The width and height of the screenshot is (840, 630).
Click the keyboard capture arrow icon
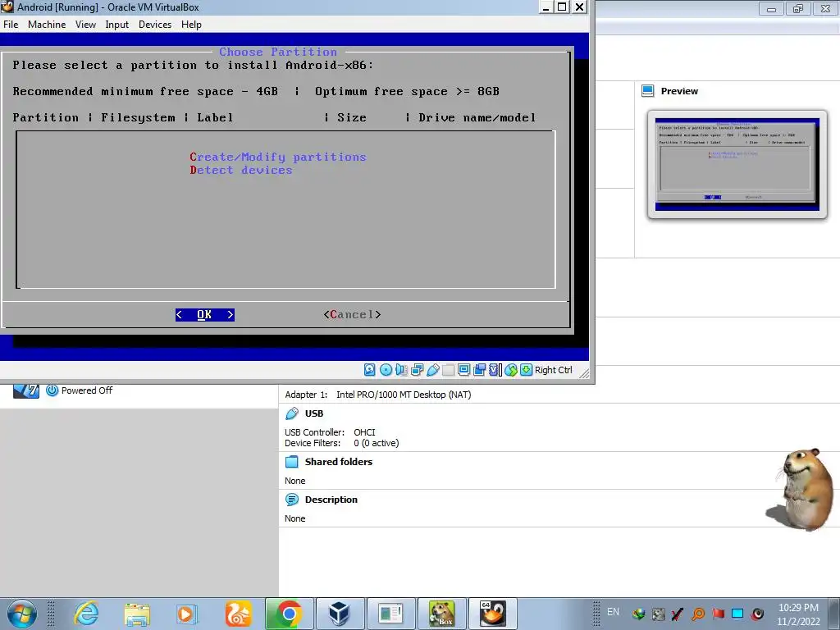pyautogui.click(x=527, y=370)
